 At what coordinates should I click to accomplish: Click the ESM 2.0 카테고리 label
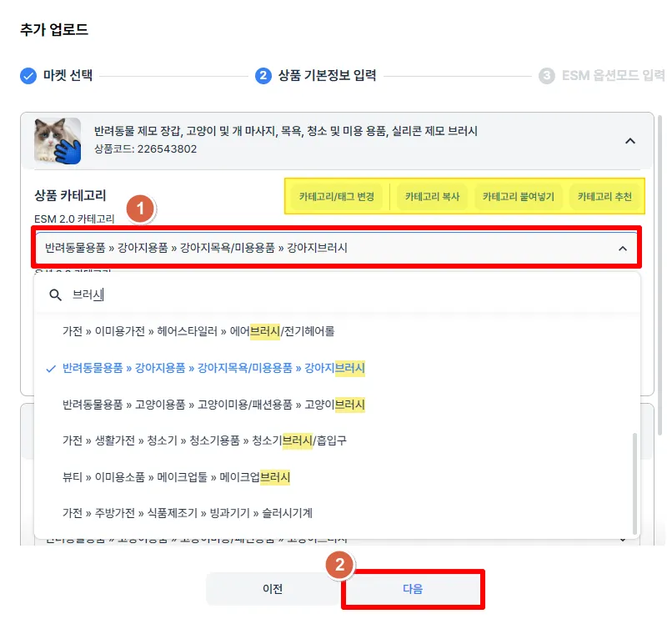tap(74, 219)
